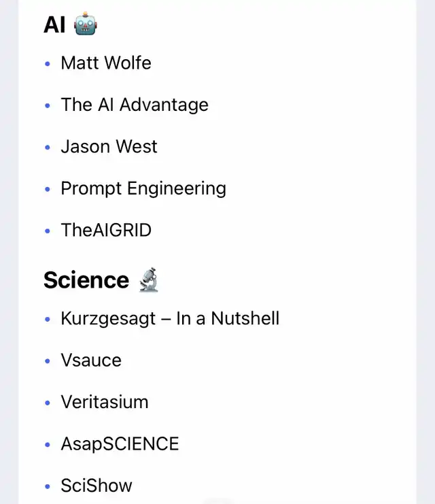
Task: Open the AsapSCIENCE channel entry
Action: click(x=120, y=444)
